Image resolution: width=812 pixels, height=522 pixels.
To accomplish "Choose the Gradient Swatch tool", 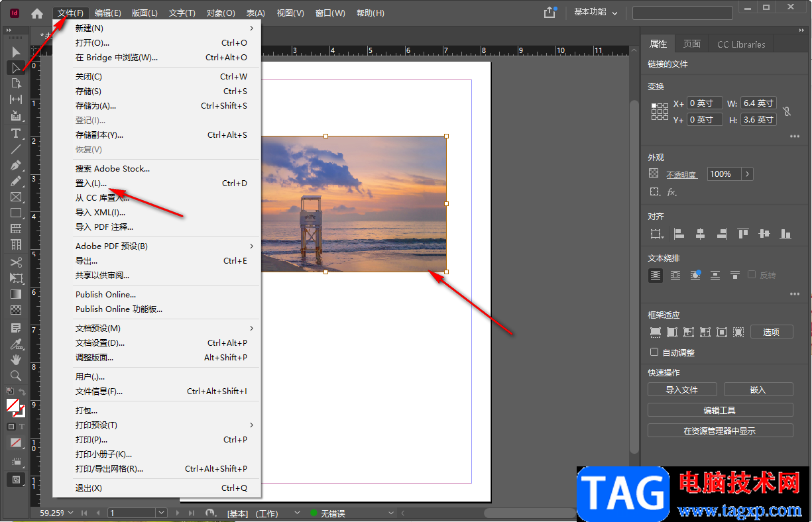I will 16,294.
